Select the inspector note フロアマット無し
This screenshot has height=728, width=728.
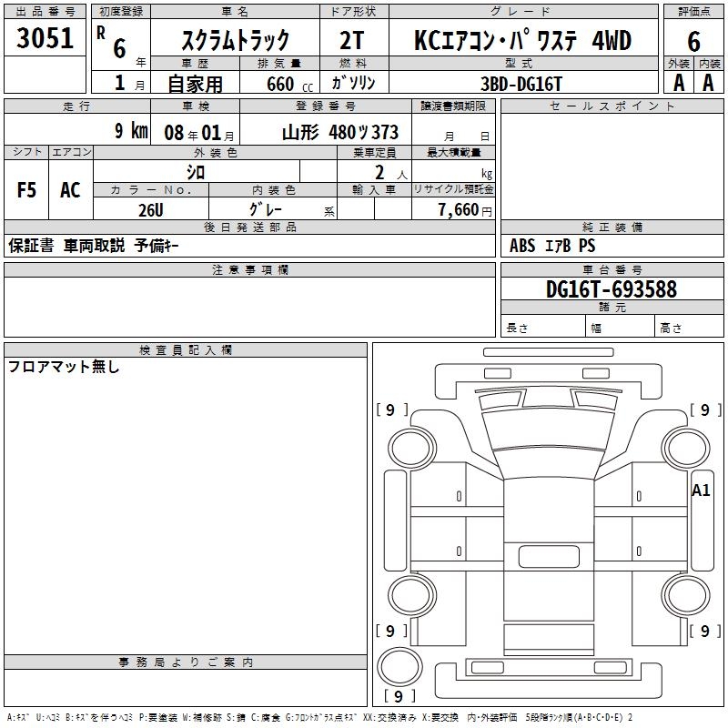64,367
